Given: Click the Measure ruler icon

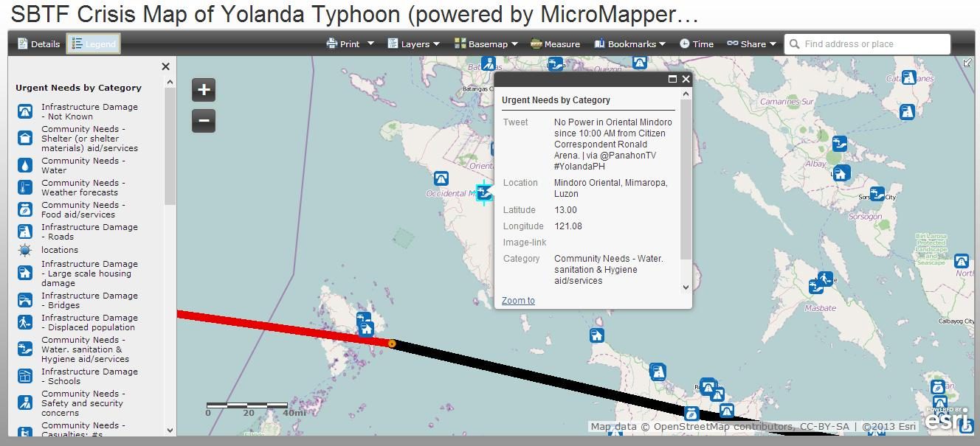Looking at the screenshot, I should (x=536, y=43).
